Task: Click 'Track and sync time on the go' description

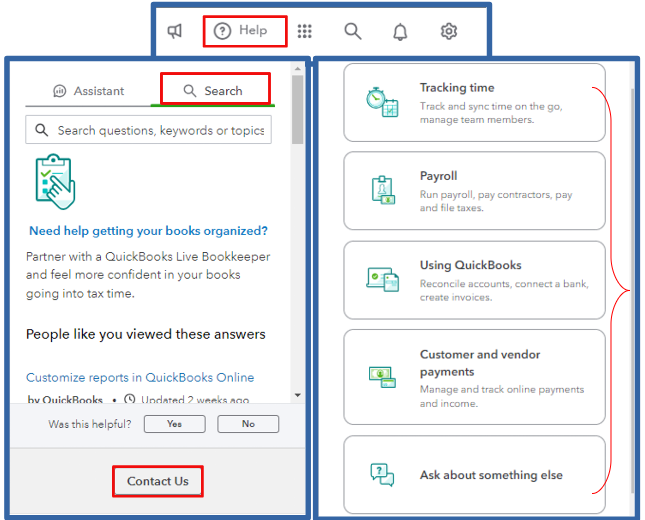Action: click(x=491, y=113)
